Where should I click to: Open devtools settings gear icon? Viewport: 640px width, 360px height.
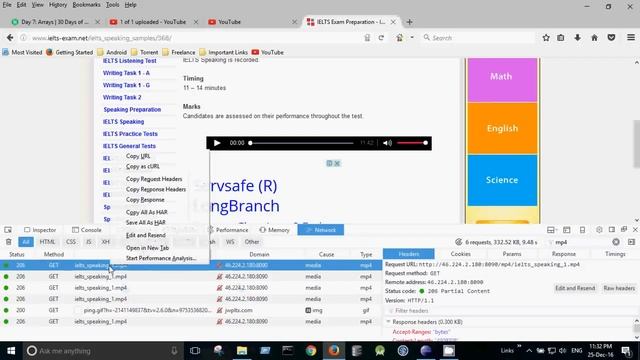pos(599,230)
